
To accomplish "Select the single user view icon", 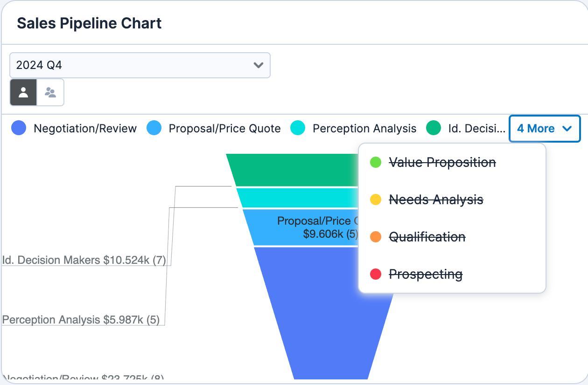I will tap(23, 92).
